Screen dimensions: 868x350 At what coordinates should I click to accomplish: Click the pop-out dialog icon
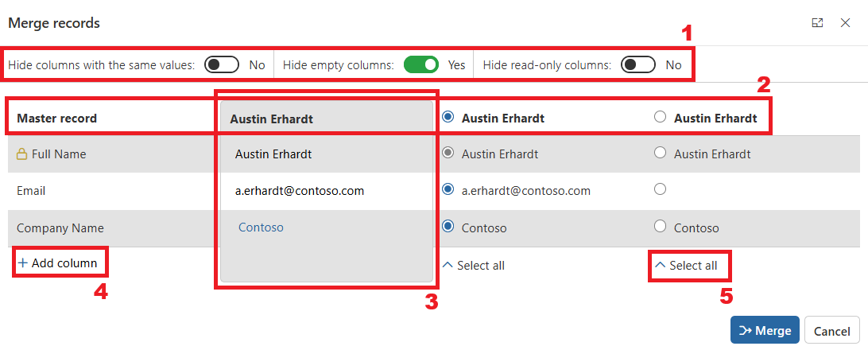pos(817,23)
